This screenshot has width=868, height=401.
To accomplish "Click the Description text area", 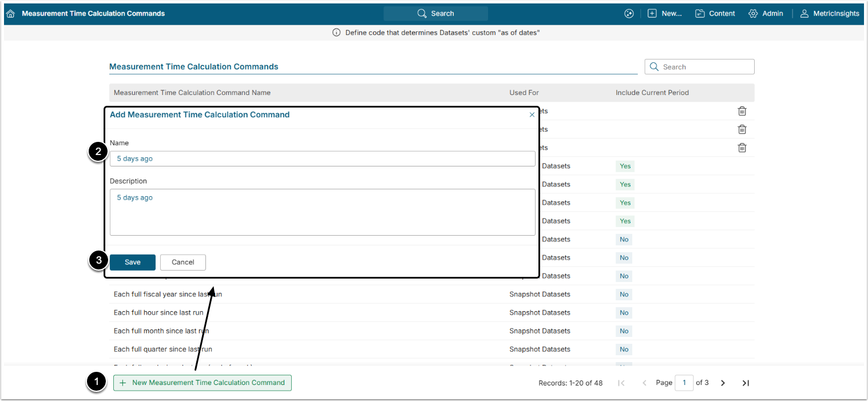I will pos(323,212).
